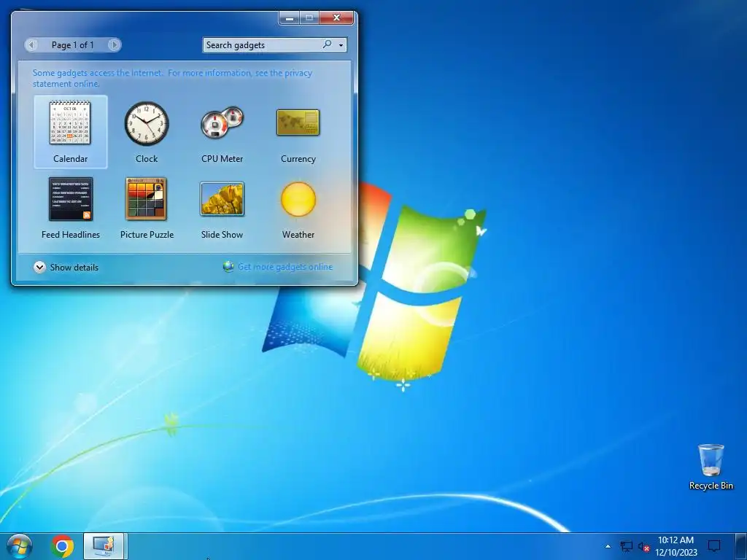This screenshot has width=747, height=560.
Task: Select the Currency gadget icon
Action: (298, 122)
